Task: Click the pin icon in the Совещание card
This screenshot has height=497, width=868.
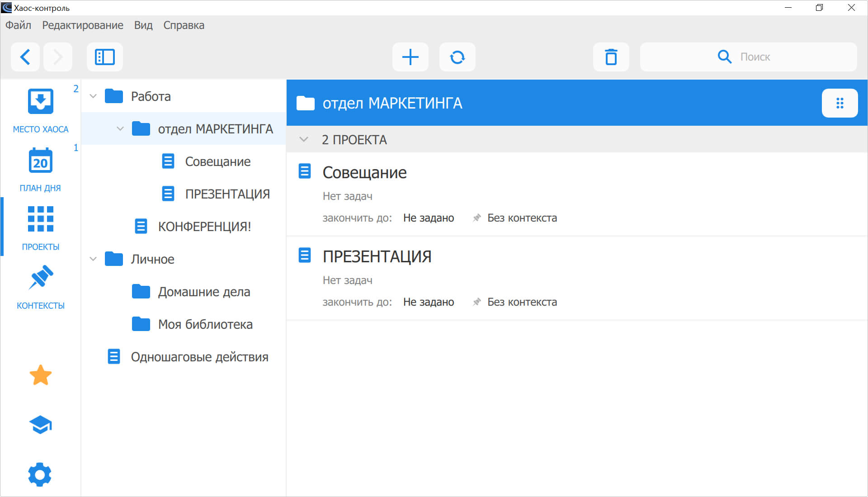Action: pos(476,218)
